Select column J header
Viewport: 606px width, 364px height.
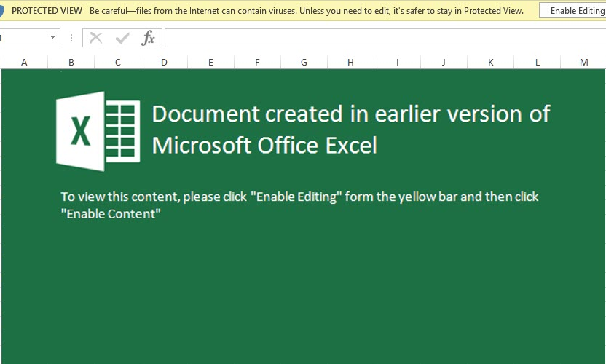(444, 63)
